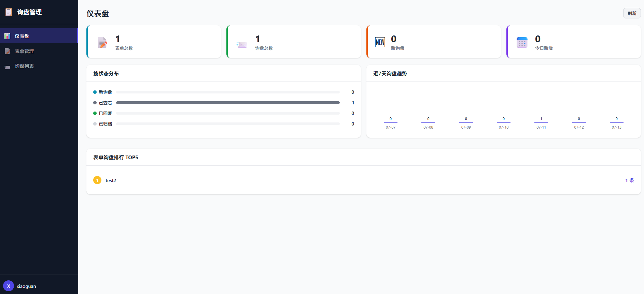Click the 已查看 filled progress bar
644x294 pixels.
(228, 103)
